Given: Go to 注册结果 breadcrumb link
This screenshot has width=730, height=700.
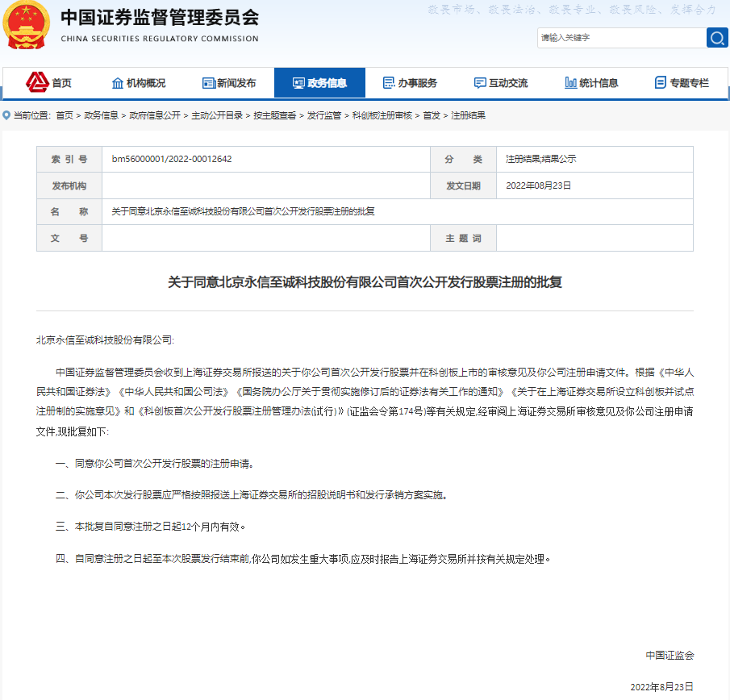Looking at the screenshot, I should (x=469, y=115).
